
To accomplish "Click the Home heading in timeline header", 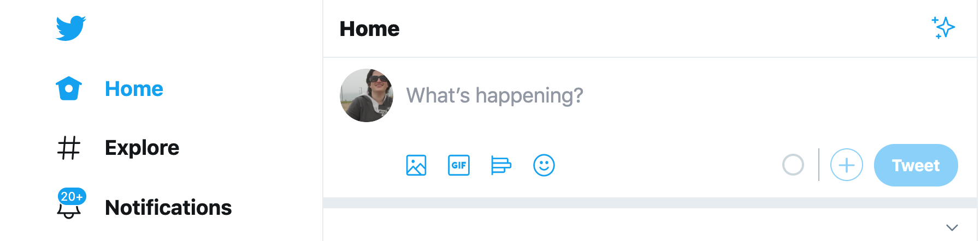I will click(369, 29).
